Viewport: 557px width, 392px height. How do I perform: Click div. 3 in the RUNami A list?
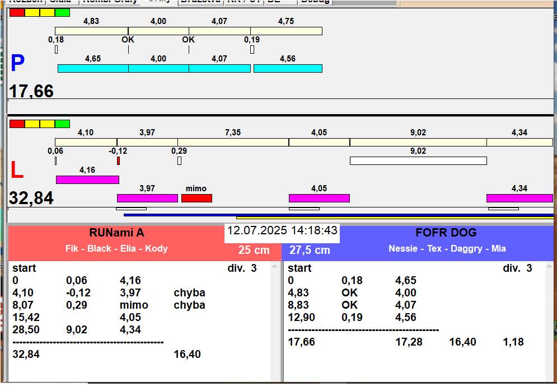[x=242, y=268]
